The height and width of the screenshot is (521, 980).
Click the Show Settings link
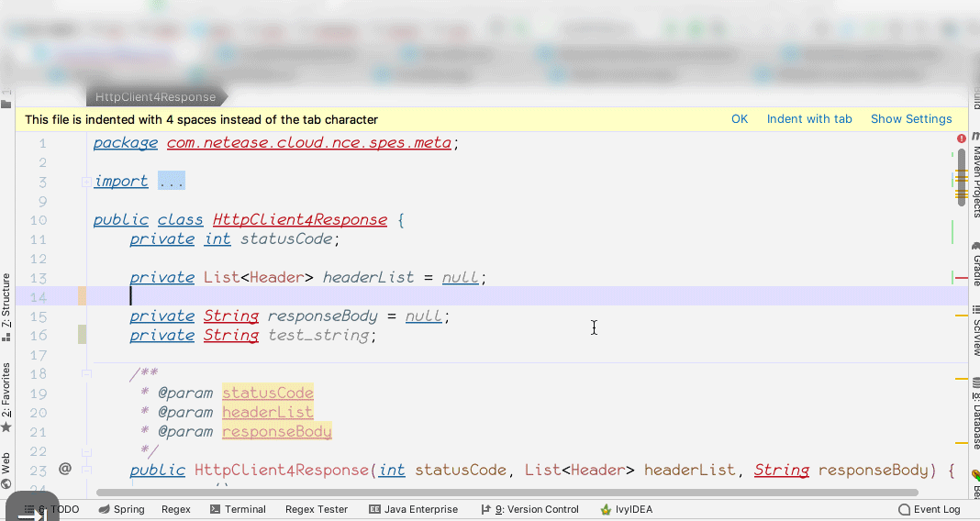click(x=911, y=118)
